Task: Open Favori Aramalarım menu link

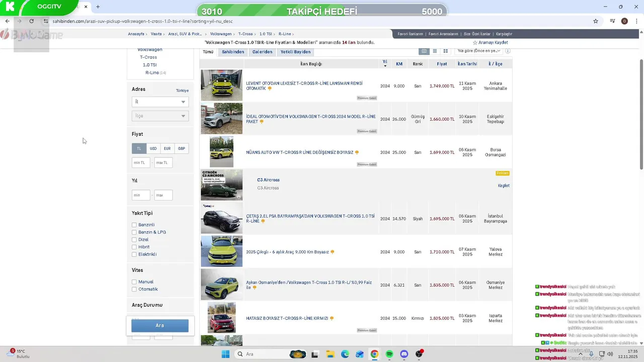Action: tap(443, 34)
